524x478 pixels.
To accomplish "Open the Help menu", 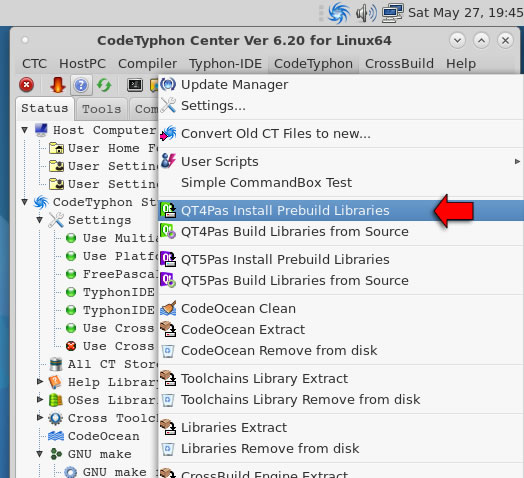I will 461,64.
